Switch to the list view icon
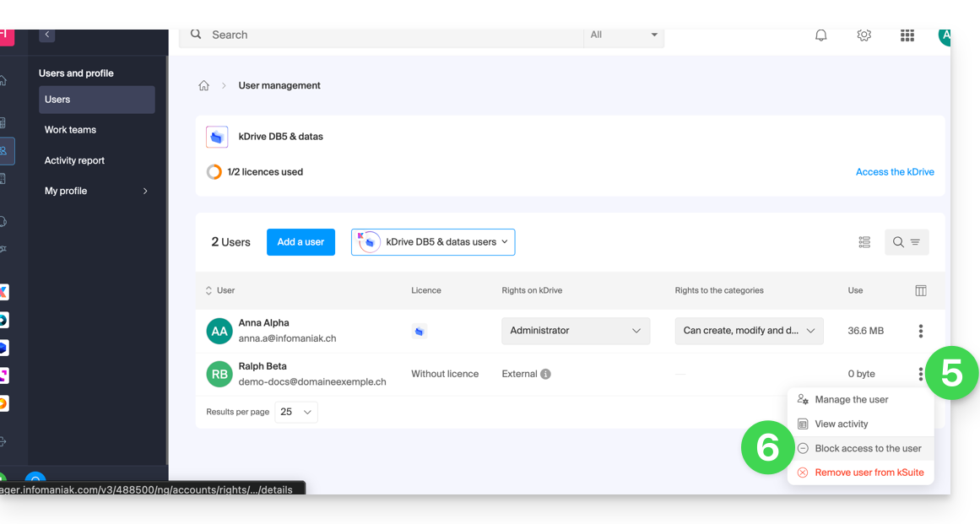Viewport: 980px width, 524px height. [864, 242]
